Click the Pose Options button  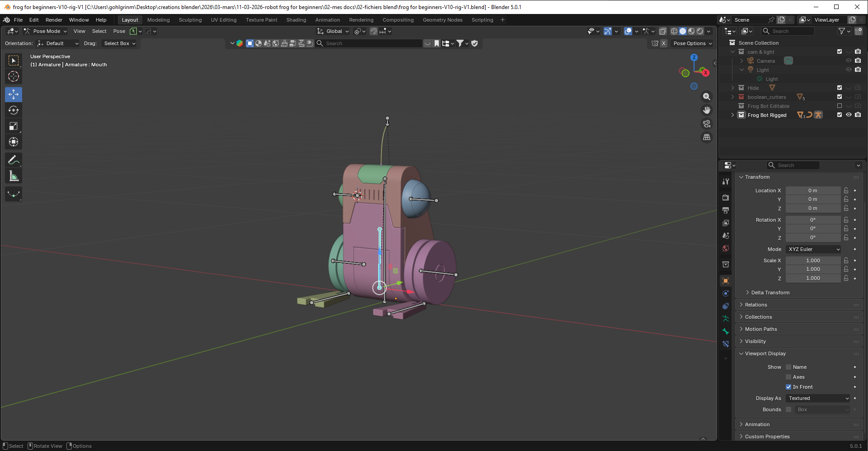[x=692, y=43]
